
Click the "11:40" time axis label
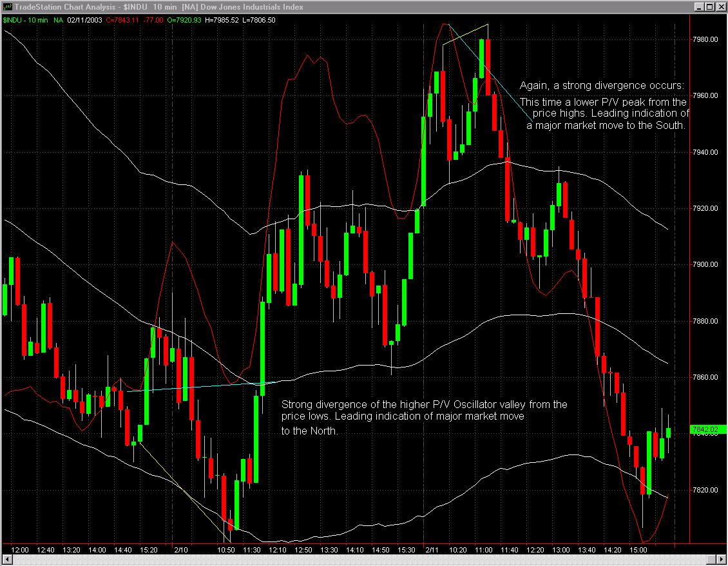(x=510, y=550)
